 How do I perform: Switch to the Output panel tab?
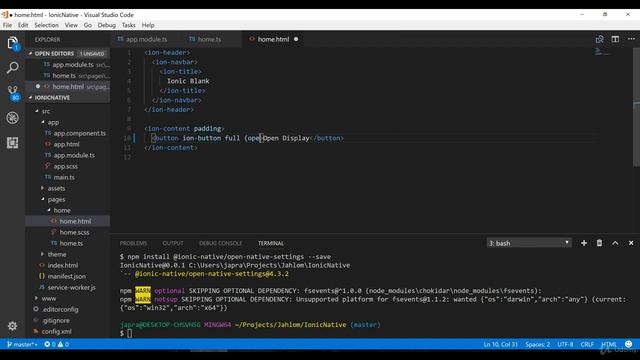pos(173,243)
